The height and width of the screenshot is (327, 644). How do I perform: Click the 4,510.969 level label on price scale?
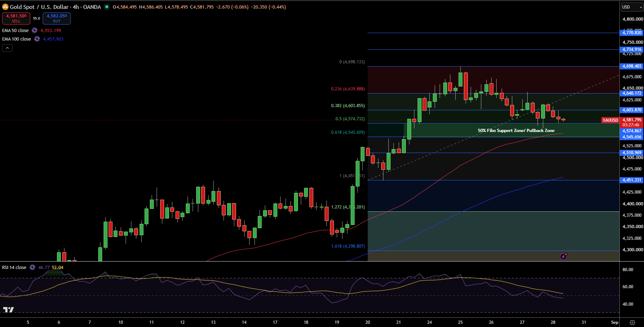632,153
